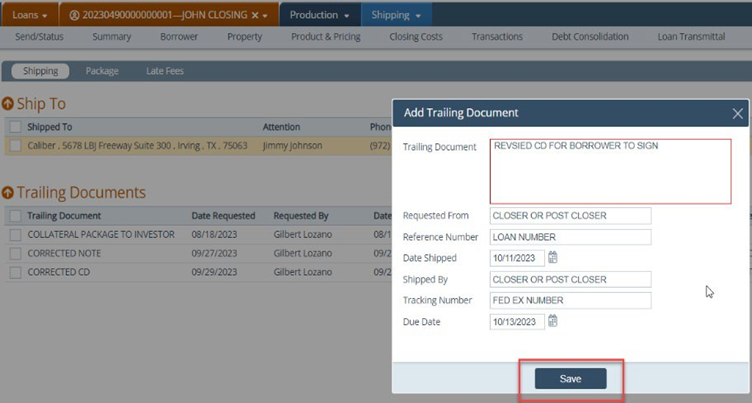Open the Loans dropdown menu
The width and height of the screenshot is (752, 403).
(x=30, y=15)
